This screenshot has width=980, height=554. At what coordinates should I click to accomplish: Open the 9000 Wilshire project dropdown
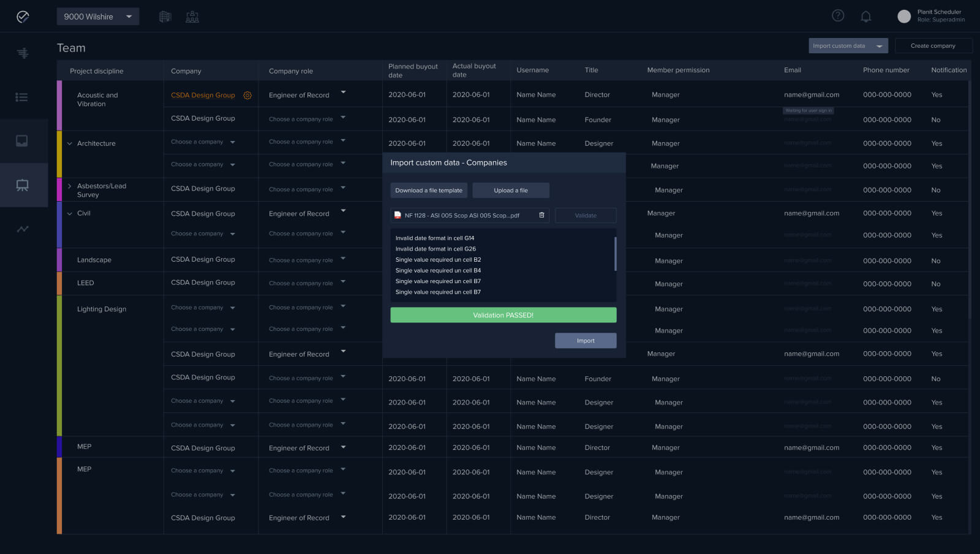click(98, 17)
